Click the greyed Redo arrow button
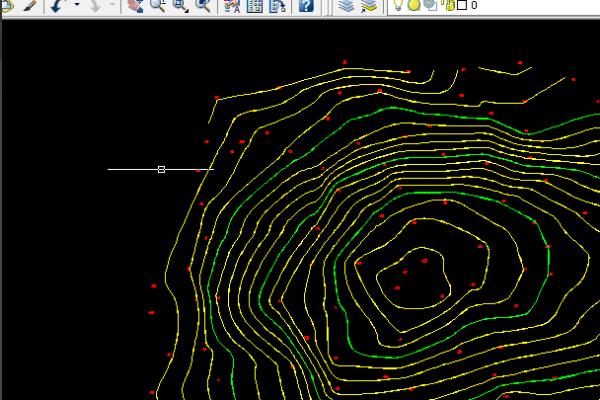 click(96, 6)
